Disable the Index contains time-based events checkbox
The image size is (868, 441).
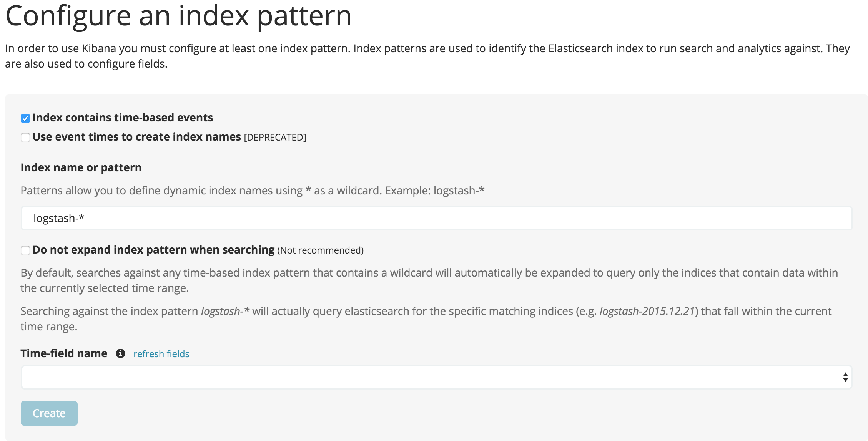click(25, 118)
